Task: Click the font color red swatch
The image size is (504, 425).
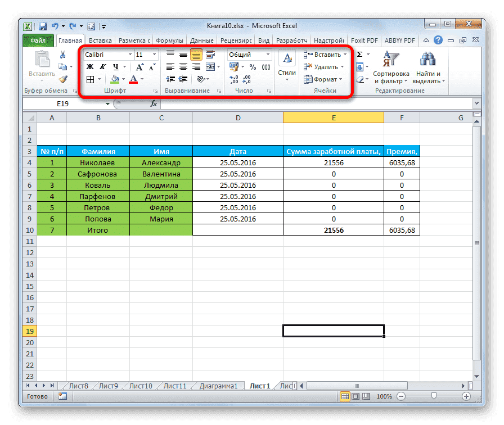Action: (133, 79)
